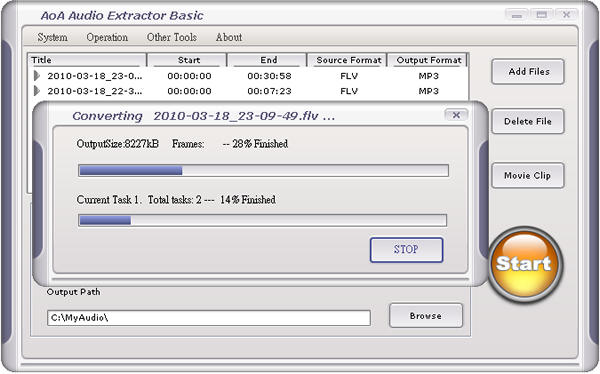The width and height of the screenshot is (600, 374).
Task: Click the orange Start button
Action: [x=524, y=264]
